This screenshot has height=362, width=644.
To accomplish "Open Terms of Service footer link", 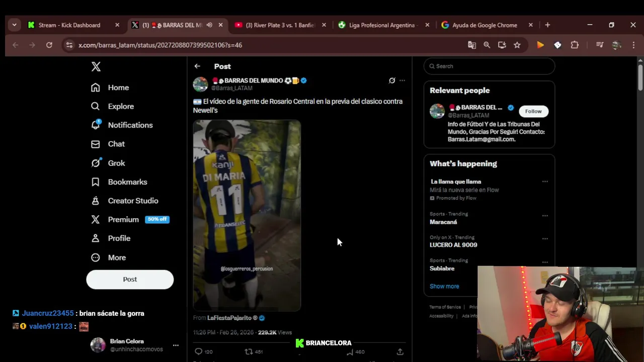I will coord(445,307).
